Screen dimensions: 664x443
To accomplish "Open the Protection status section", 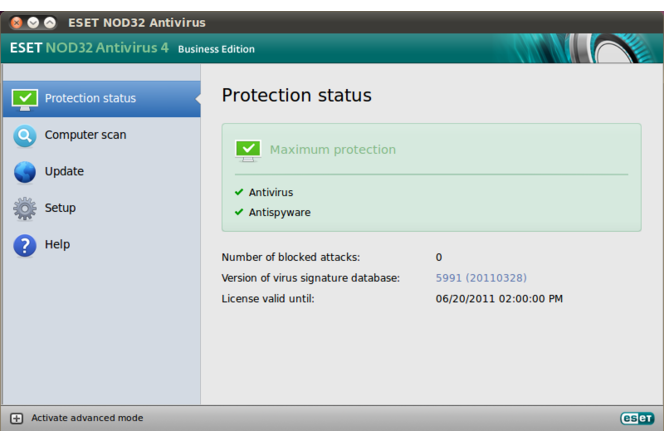I will 102,99.
